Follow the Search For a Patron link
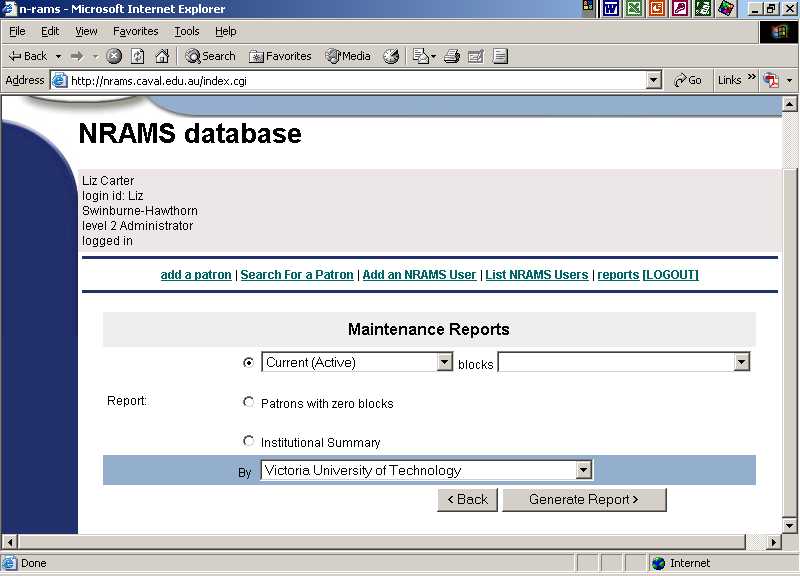Image resolution: width=800 pixels, height=576 pixels. click(297, 274)
